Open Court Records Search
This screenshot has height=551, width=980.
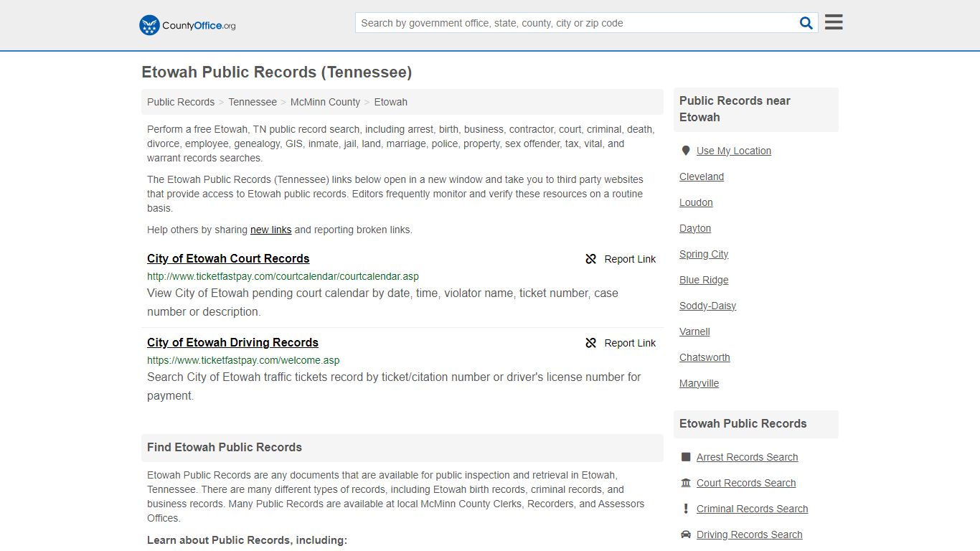(746, 483)
